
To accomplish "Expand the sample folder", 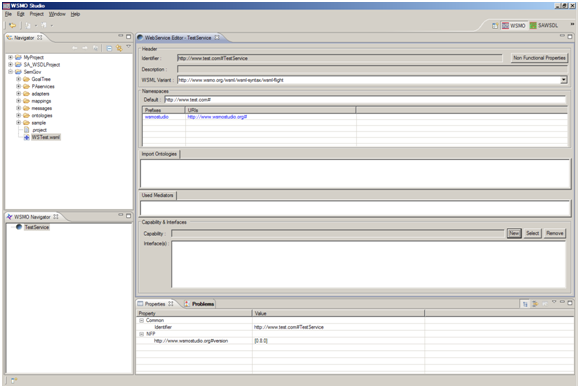I will (x=18, y=122).
